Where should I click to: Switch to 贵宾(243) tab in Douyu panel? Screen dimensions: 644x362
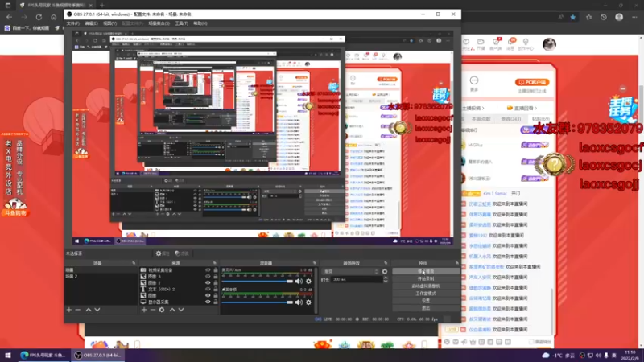point(511,119)
